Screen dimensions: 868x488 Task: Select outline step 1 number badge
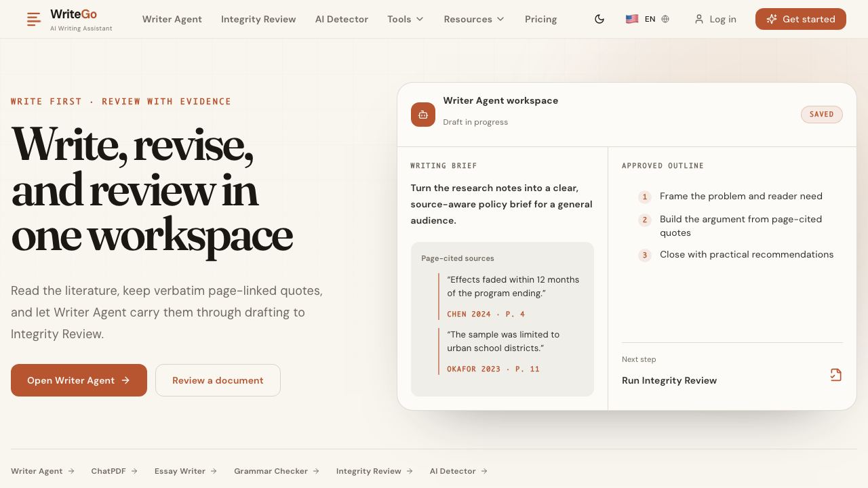[645, 197]
